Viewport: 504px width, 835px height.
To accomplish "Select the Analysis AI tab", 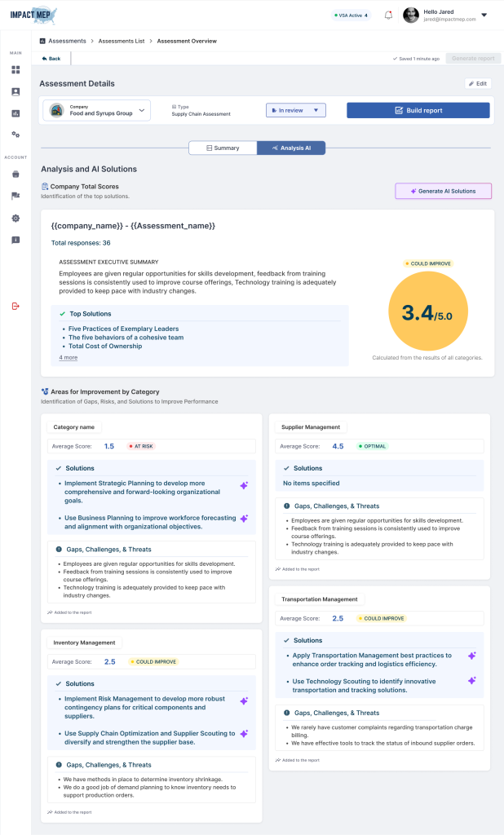I will click(x=291, y=148).
